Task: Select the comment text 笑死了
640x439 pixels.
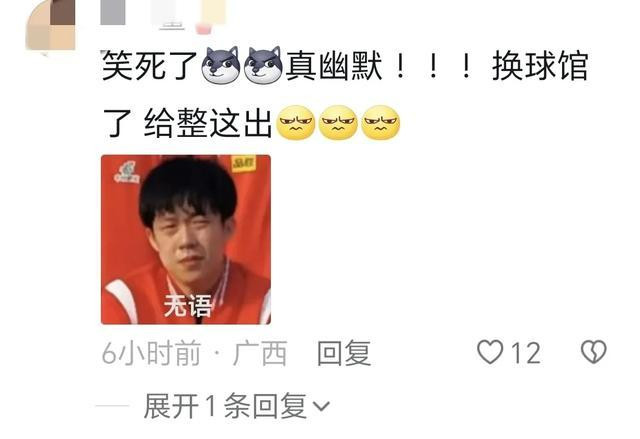Action: click(x=150, y=66)
